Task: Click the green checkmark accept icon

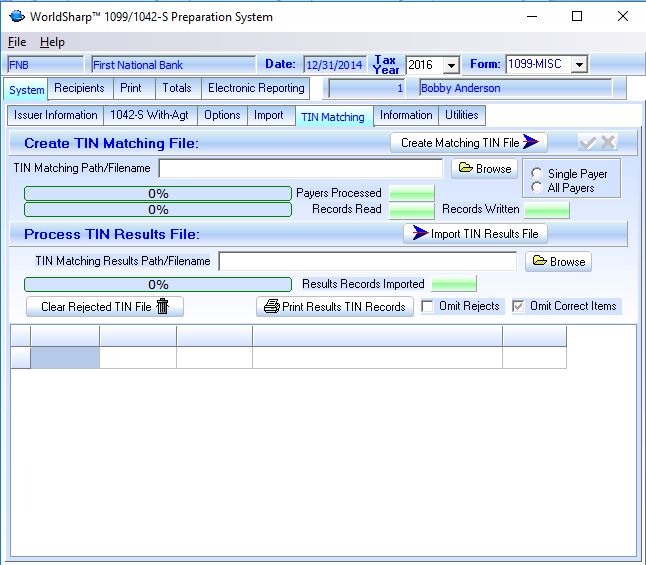Action: click(x=587, y=143)
